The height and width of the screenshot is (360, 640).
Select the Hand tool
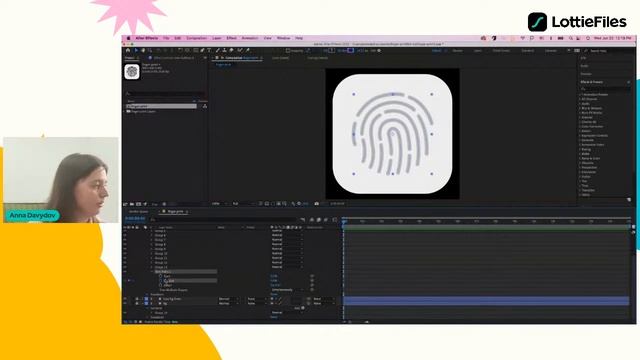pos(143,51)
